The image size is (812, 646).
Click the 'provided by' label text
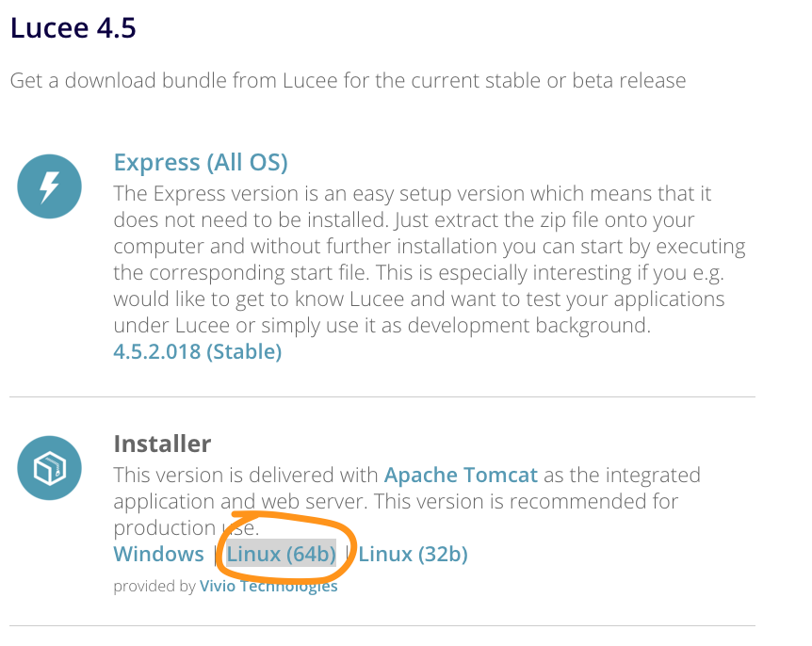click(x=154, y=586)
